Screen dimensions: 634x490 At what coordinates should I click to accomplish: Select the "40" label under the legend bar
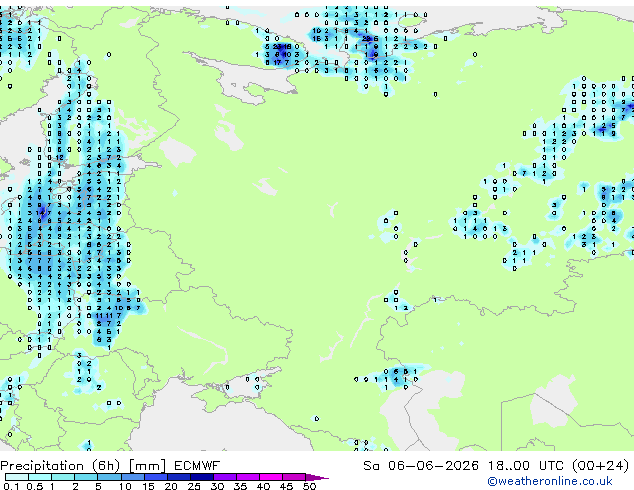click(x=264, y=486)
